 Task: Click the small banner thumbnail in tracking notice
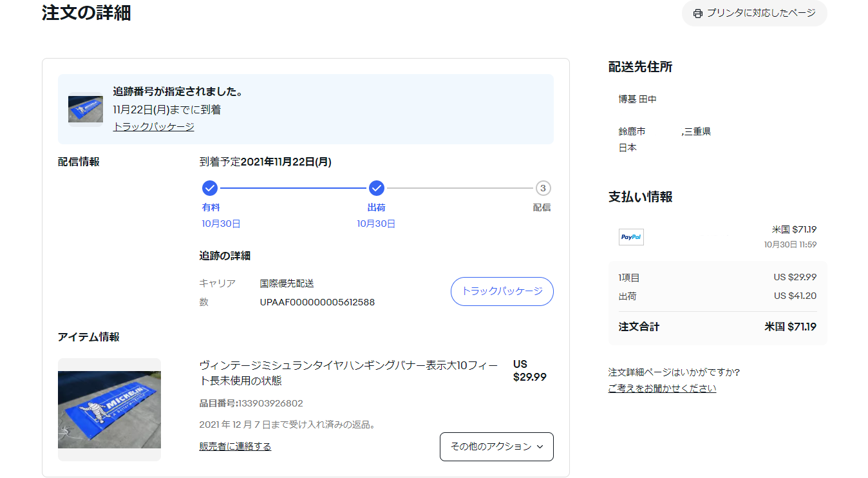pos(86,110)
